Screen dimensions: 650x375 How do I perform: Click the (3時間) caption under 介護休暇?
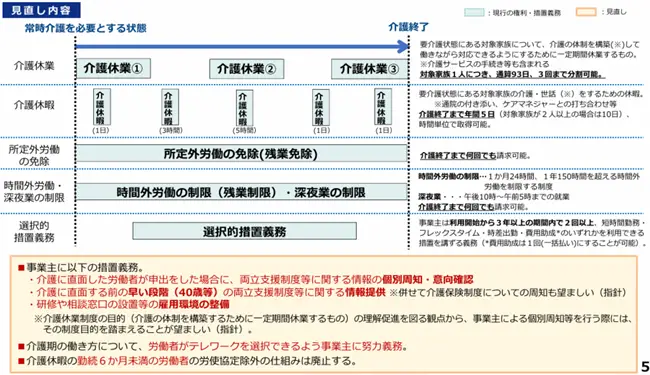tap(170, 130)
